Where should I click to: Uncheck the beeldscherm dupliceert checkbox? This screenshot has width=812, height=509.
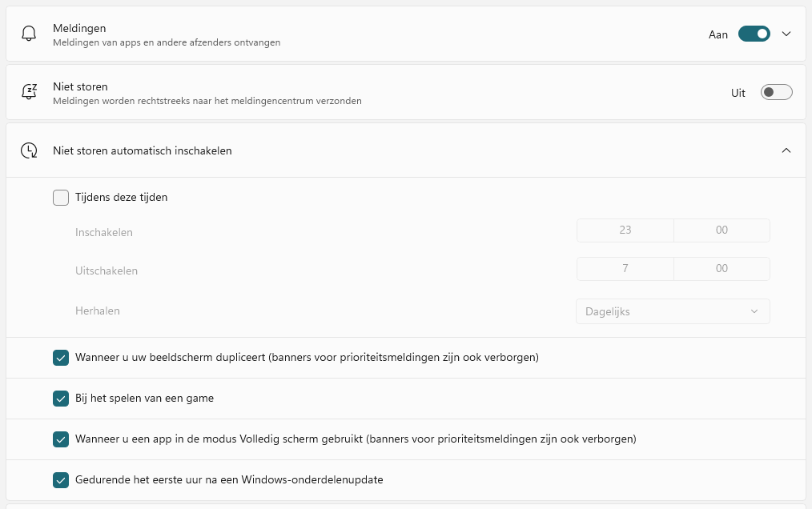61,358
